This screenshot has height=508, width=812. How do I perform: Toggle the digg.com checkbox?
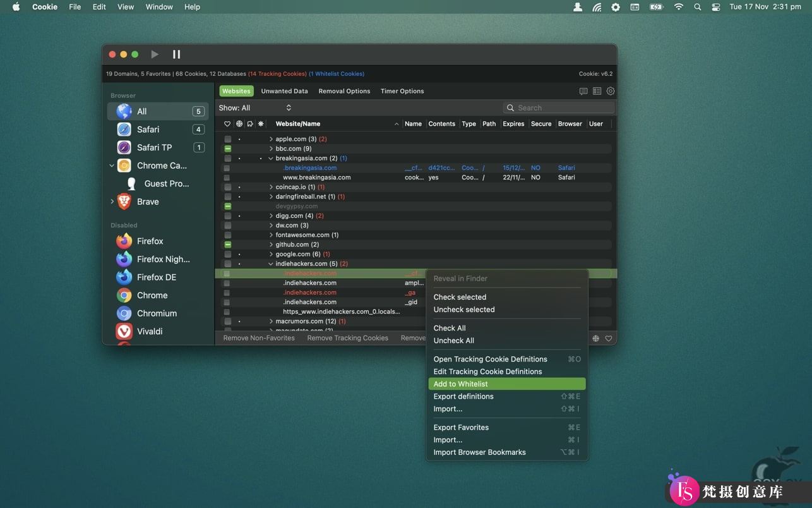227,215
